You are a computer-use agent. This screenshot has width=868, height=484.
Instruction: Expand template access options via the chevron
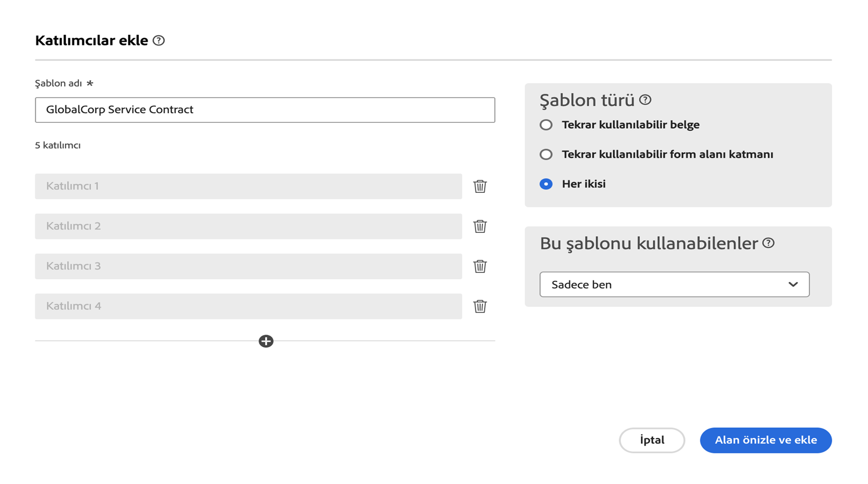pyautogui.click(x=793, y=284)
